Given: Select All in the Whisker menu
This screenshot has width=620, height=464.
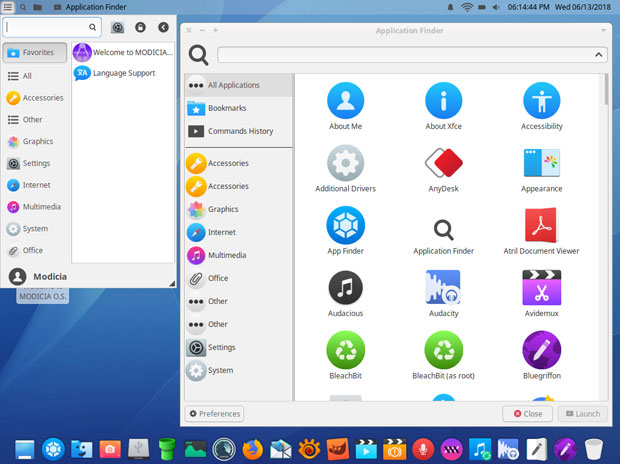Looking at the screenshot, I should pyautogui.click(x=35, y=76).
